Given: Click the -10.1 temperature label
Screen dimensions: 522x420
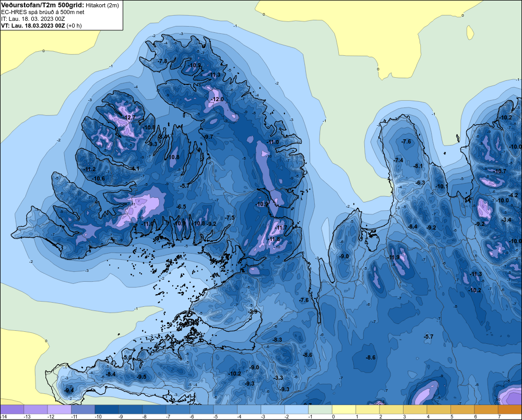Looking at the screenshot, I should [x=442, y=186].
